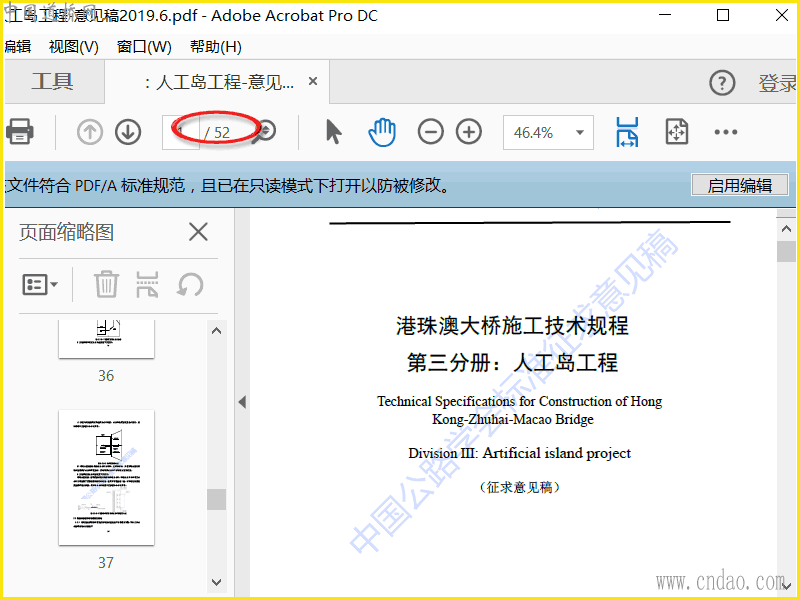The width and height of the screenshot is (800, 600).
Task: Close the 人工岛工程-意见 document tab
Action: (313, 81)
